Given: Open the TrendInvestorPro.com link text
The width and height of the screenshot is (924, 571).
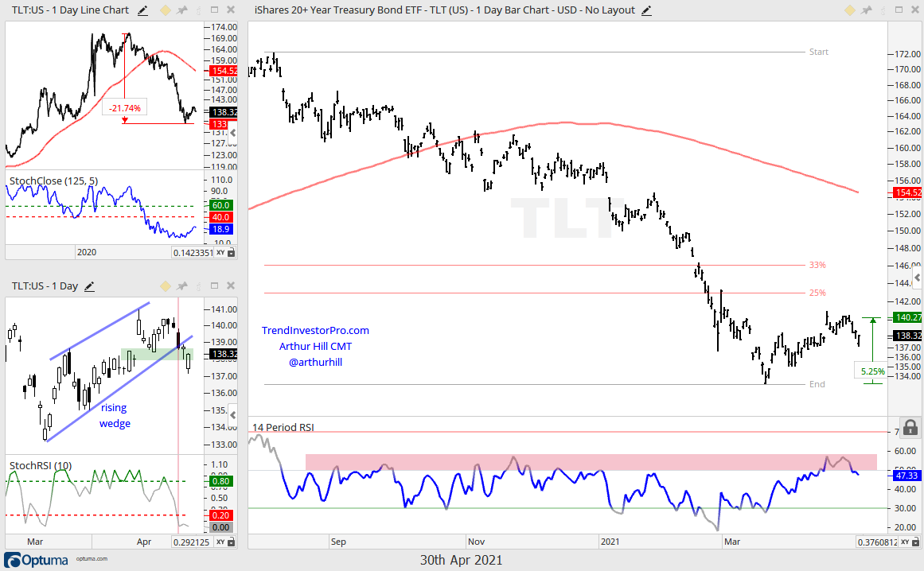Looking at the screenshot, I should 315,330.
